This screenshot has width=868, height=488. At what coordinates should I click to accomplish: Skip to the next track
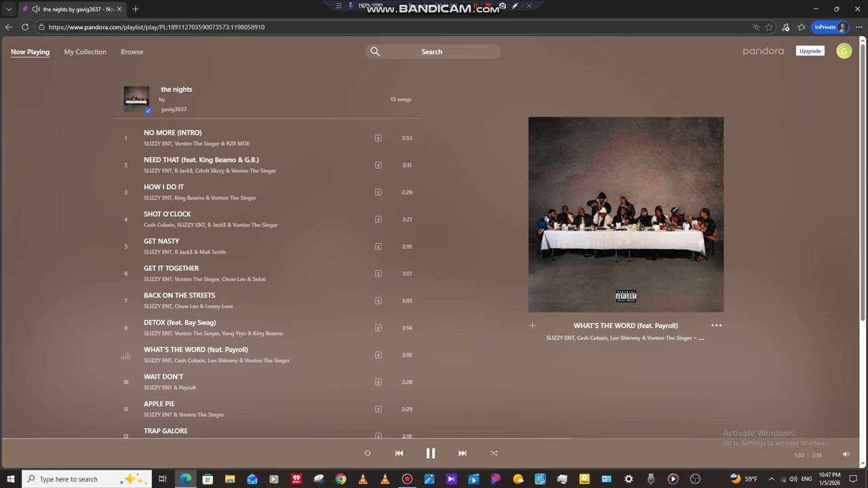[x=462, y=453]
